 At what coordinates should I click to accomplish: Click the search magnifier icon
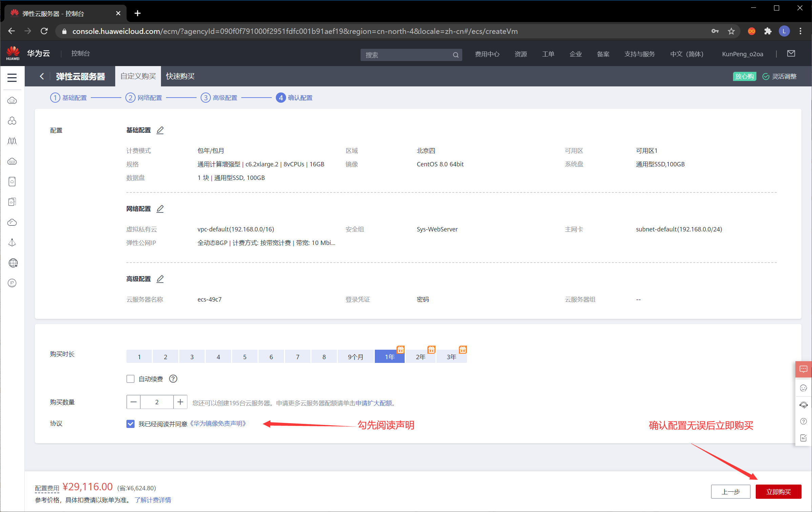[x=455, y=55]
